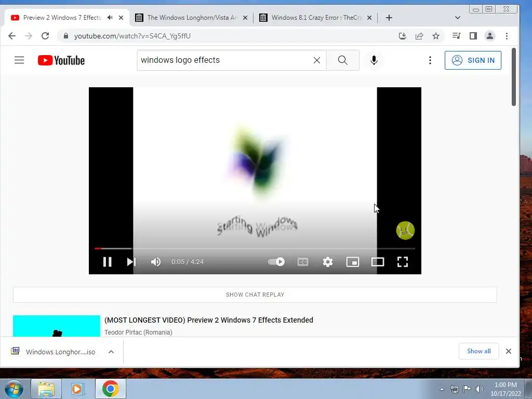532x399 pixels.
Task: Switch to Windows 8.1 Crazy Error tab
Action: point(316,18)
